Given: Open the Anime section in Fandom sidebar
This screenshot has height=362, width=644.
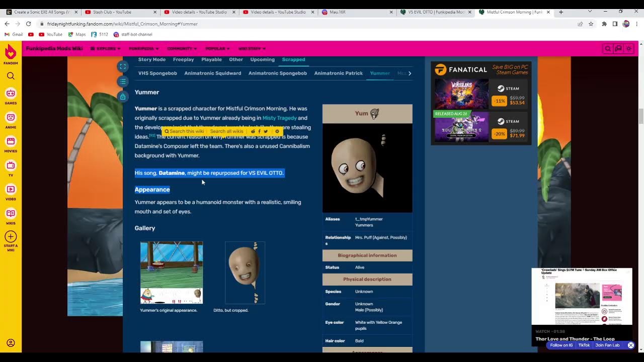Looking at the screenshot, I should [x=11, y=120].
